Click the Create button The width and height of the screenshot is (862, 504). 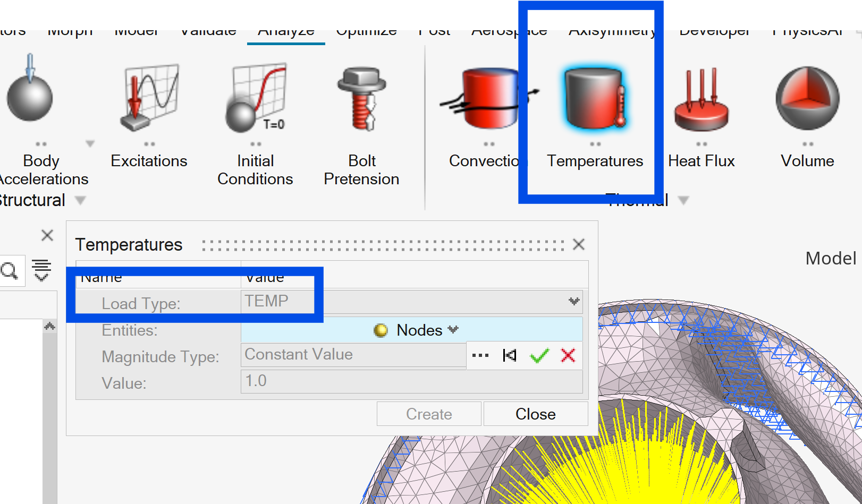click(x=429, y=414)
